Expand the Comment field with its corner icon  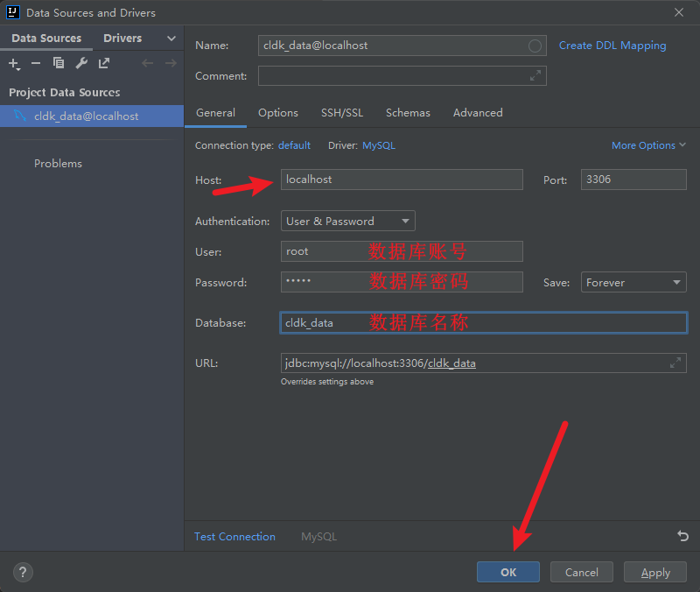[535, 76]
